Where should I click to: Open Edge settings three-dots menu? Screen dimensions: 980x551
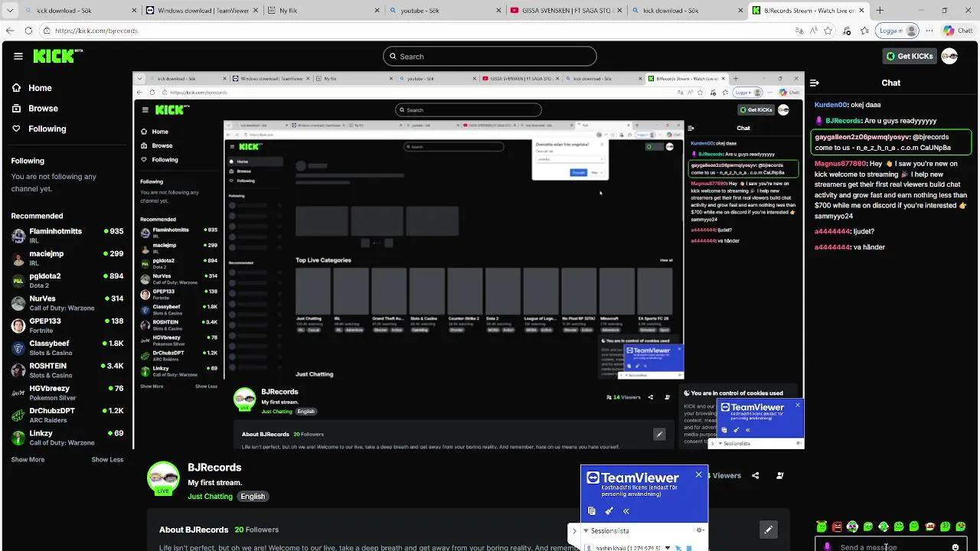click(930, 31)
